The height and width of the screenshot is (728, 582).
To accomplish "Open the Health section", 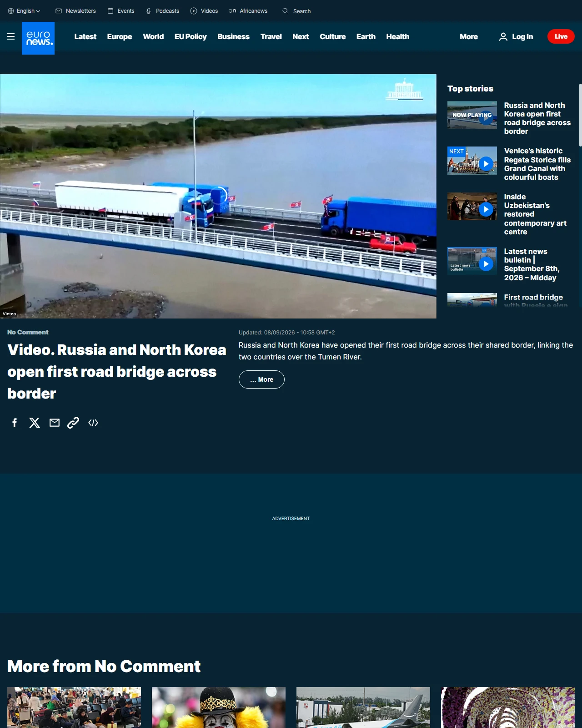I will coord(398,36).
